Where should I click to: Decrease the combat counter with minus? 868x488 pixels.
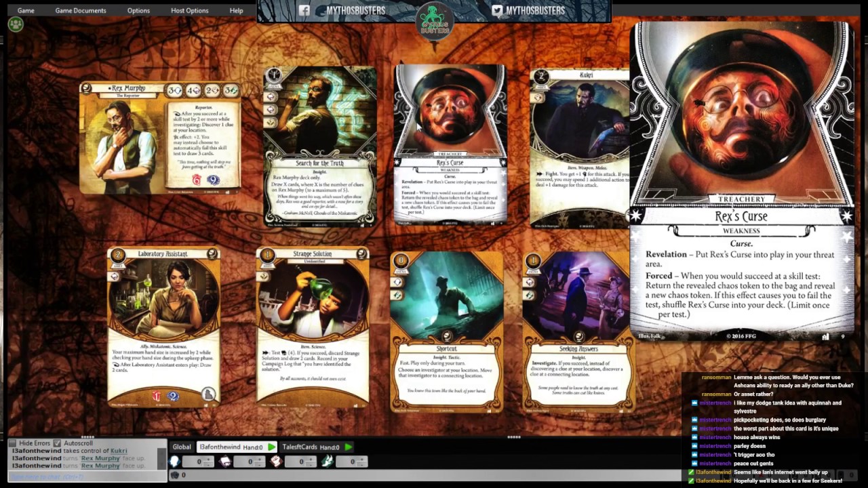[311, 464]
